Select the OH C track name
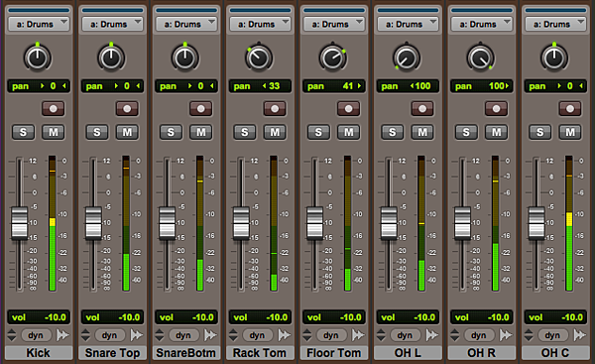595x364 pixels. click(555, 353)
